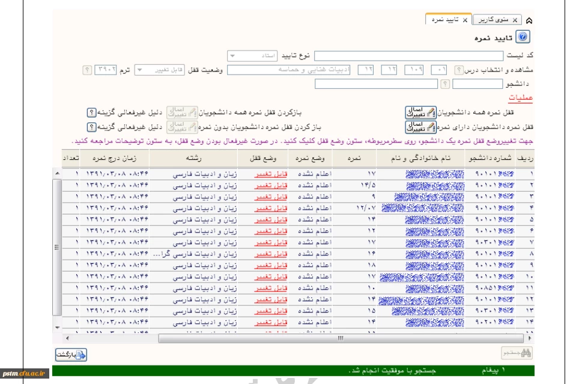Screen dimensions: 588x384
Task: Click the blue help icon beside تایید نمره
Action: (523, 37)
